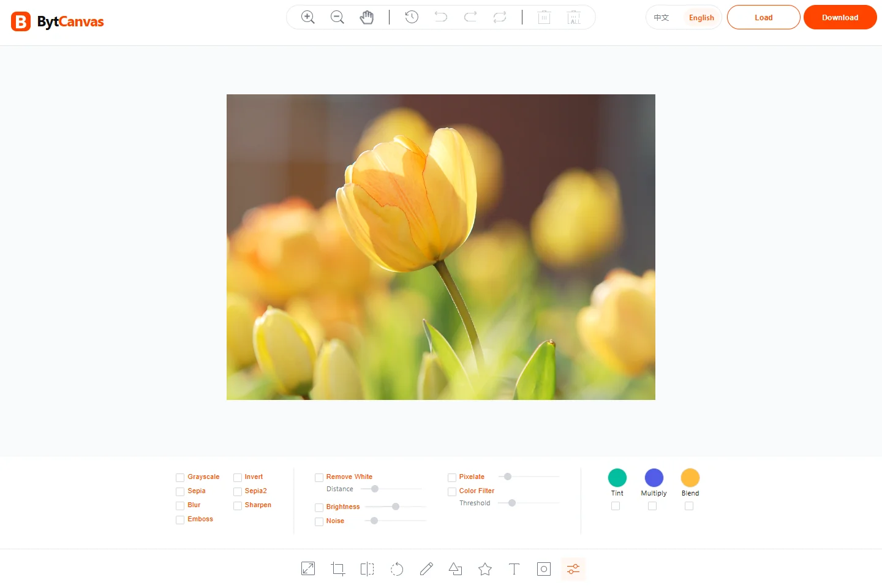Select the pencil draw tool
This screenshot has width=882, height=588.
tap(426, 569)
